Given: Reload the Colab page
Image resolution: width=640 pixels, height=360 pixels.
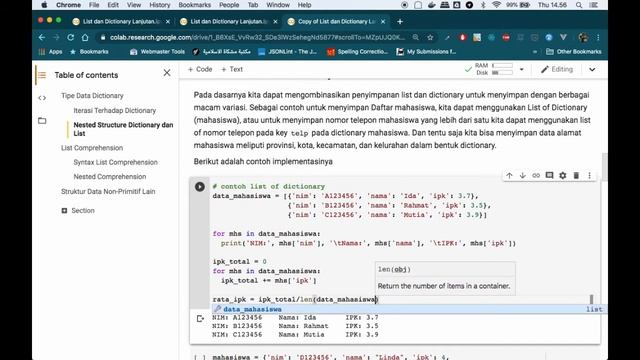Looking at the screenshot, I should [x=71, y=38].
